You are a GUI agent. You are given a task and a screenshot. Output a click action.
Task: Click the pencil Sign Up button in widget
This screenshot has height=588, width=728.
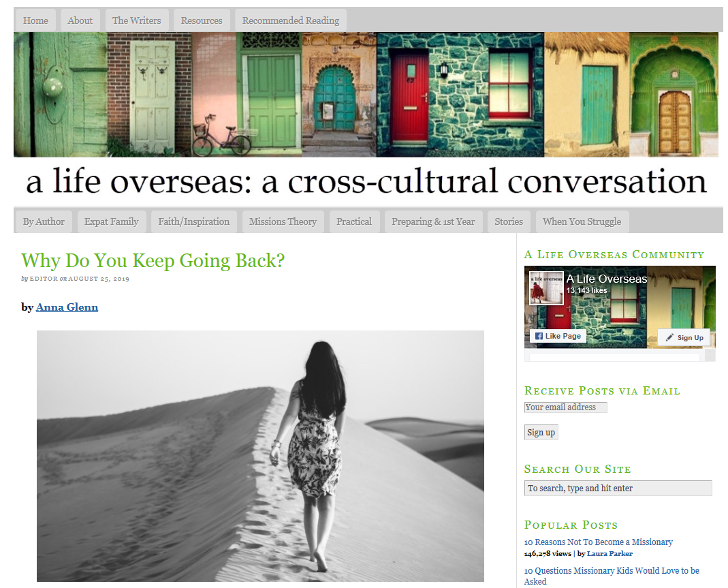click(x=684, y=338)
